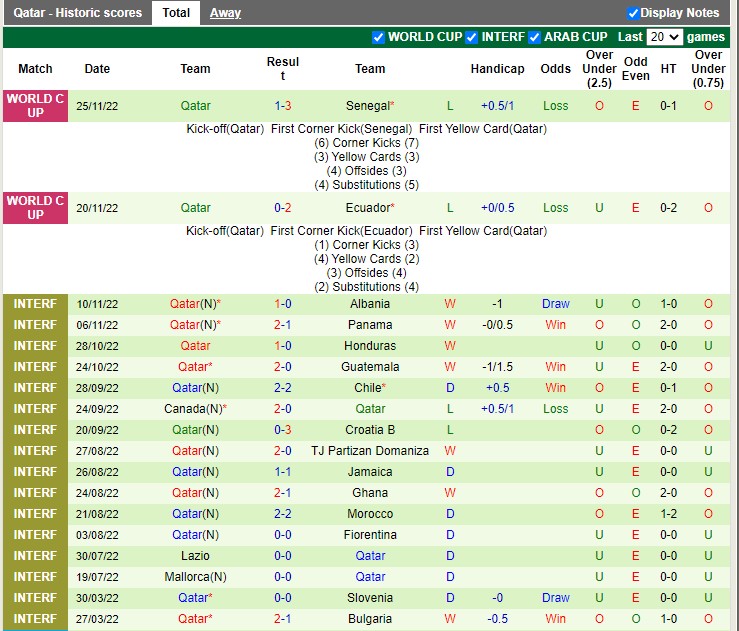Screen dimensions: 739x631
Task: Click the WORLD CUP label for 25/11/22 match
Action: click(35, 106)
